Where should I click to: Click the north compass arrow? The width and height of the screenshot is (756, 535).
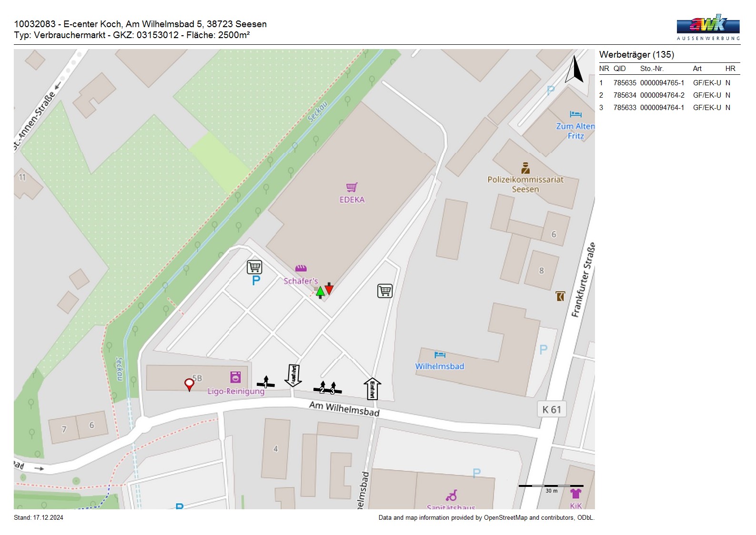tap(575, 70)
